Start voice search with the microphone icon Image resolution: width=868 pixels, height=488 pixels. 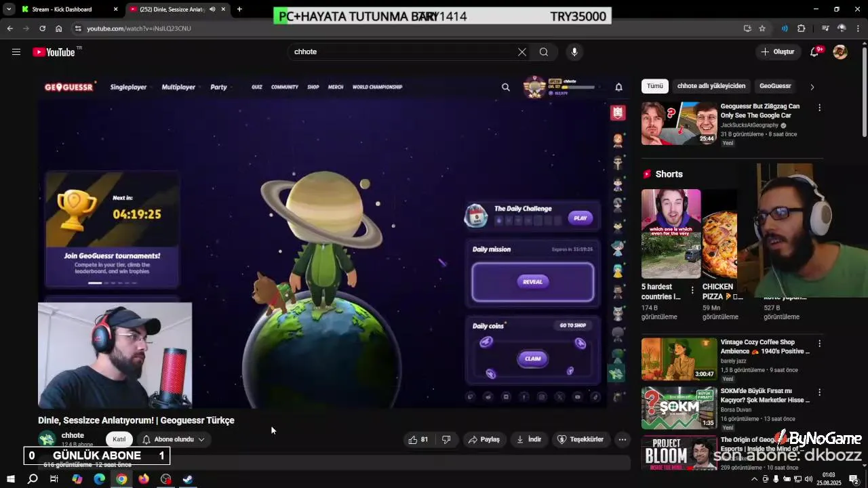574,52
